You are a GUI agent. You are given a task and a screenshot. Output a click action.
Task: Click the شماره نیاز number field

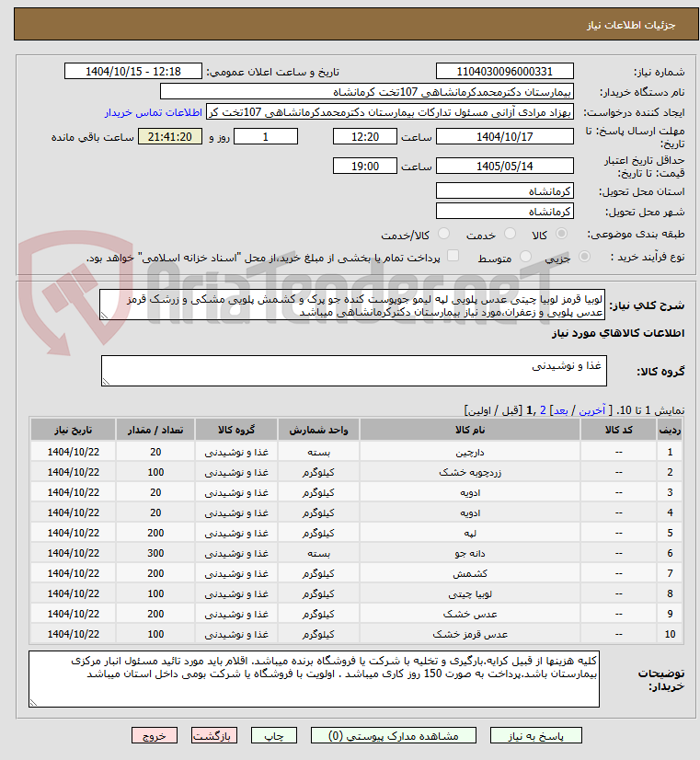(505, 71)
